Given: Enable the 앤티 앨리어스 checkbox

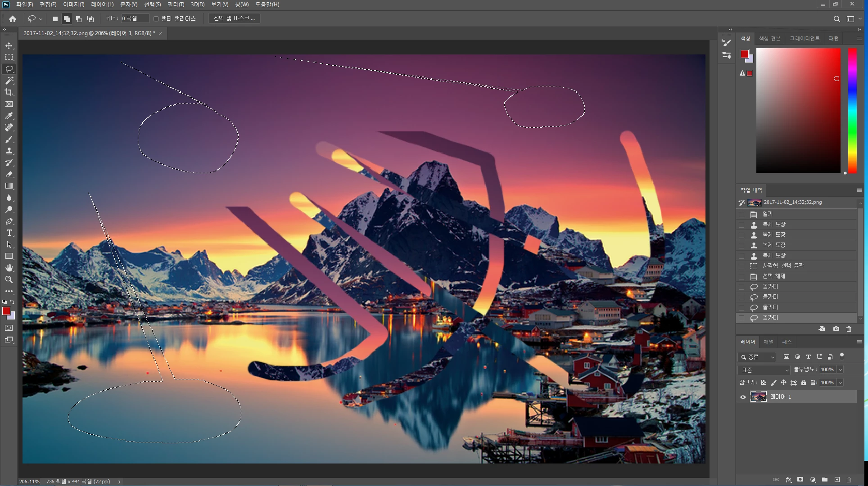Looking at the screenshot, I should point(156,18).
